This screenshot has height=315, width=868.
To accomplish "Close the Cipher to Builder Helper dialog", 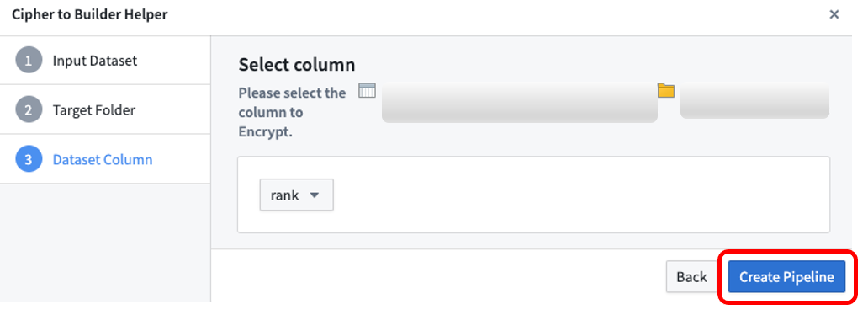I will (x=834, y=14).
